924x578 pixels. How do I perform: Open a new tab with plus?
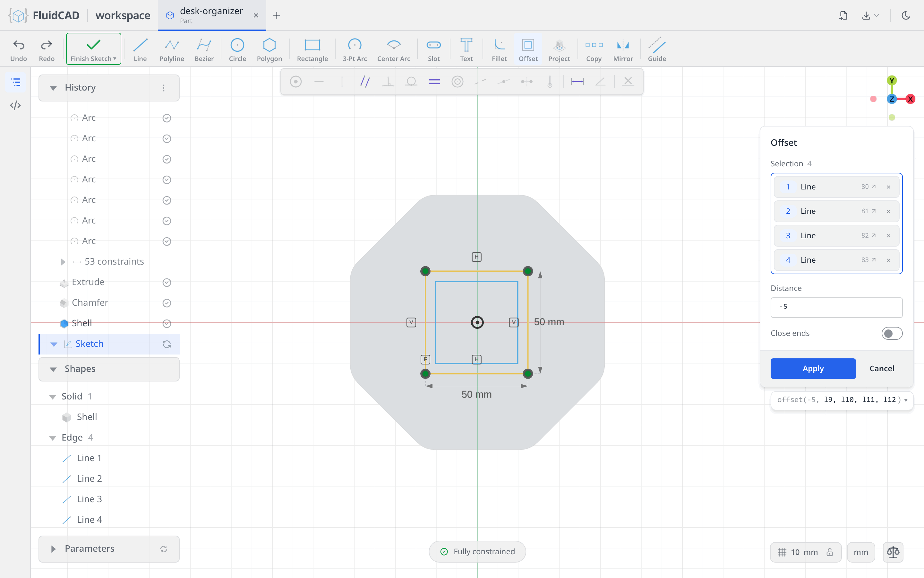[x=277, y=15]
